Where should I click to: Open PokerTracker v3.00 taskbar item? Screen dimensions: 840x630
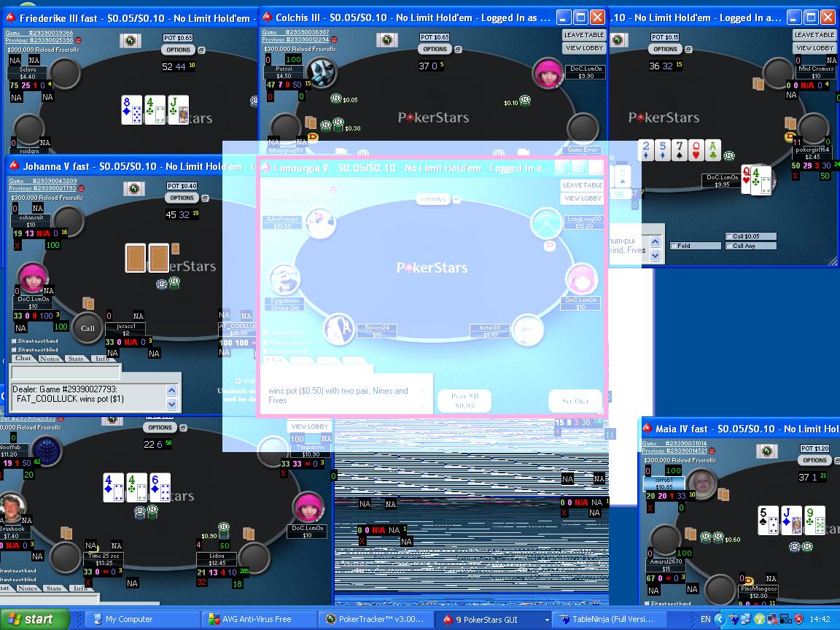375,619
